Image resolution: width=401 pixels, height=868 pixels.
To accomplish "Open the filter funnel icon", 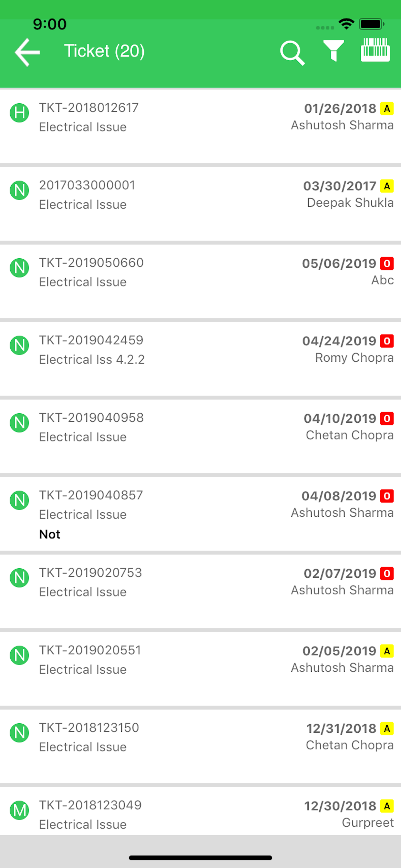I will tap(333, 51).
